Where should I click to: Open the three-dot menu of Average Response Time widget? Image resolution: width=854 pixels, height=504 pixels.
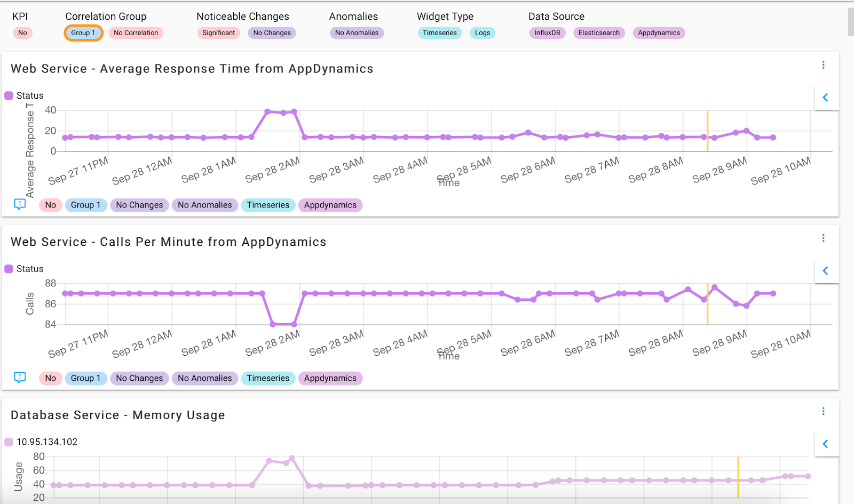823,65
